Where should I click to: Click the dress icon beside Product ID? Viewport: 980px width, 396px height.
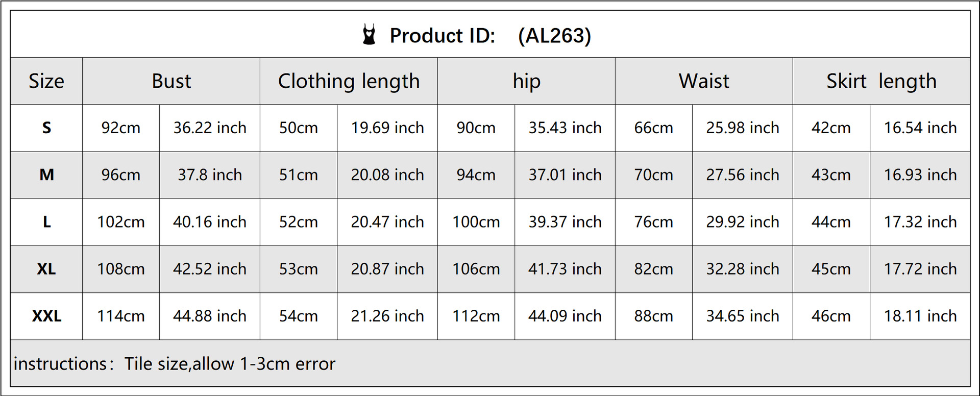click(369, 35)
